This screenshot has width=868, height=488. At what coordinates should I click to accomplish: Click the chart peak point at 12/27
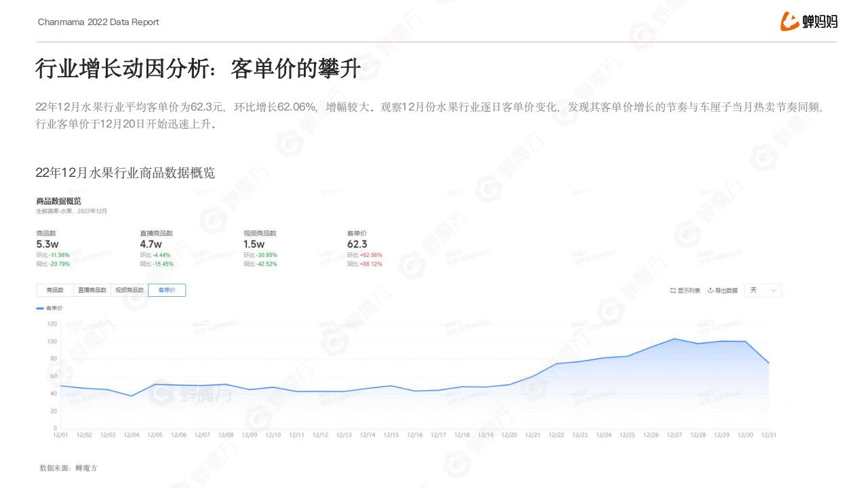(674, 339)
